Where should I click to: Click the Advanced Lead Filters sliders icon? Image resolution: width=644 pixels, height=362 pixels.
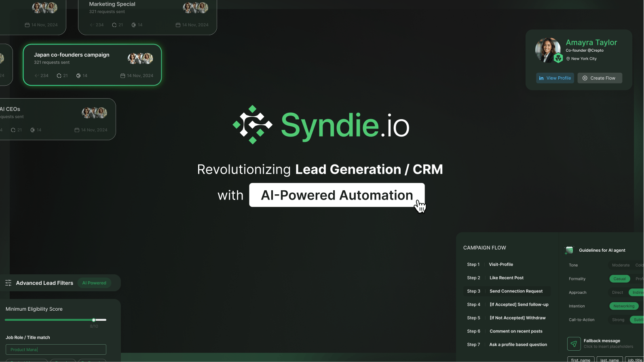point(8,283)
